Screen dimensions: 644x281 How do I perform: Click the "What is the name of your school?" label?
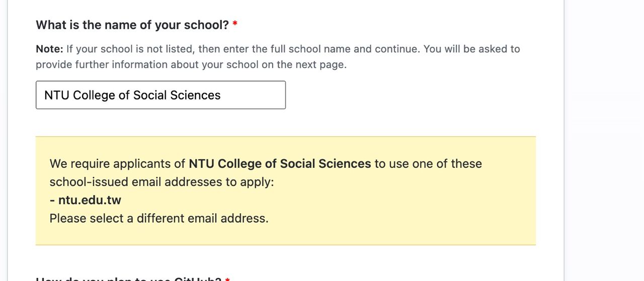click(x=132, y=25)
